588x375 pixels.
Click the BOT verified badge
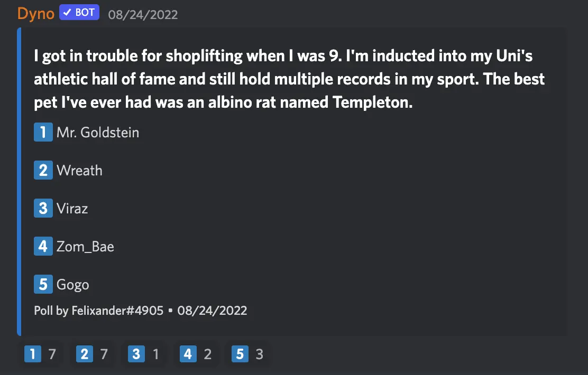[79, 13]
